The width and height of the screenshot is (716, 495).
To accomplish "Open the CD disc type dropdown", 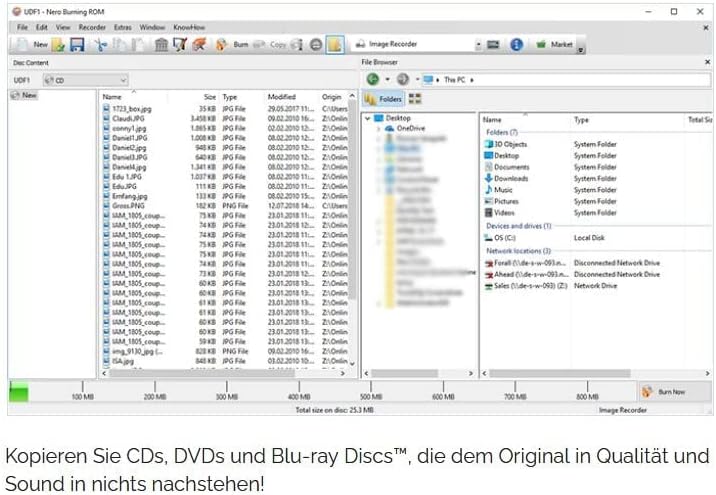I will coord(86,80).
